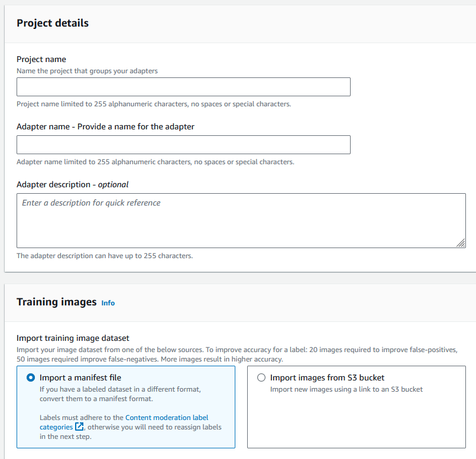Choose Import images from S3 bucket option
The height and width of the screenshot is (459, 476).
click(x=261, y=377)
